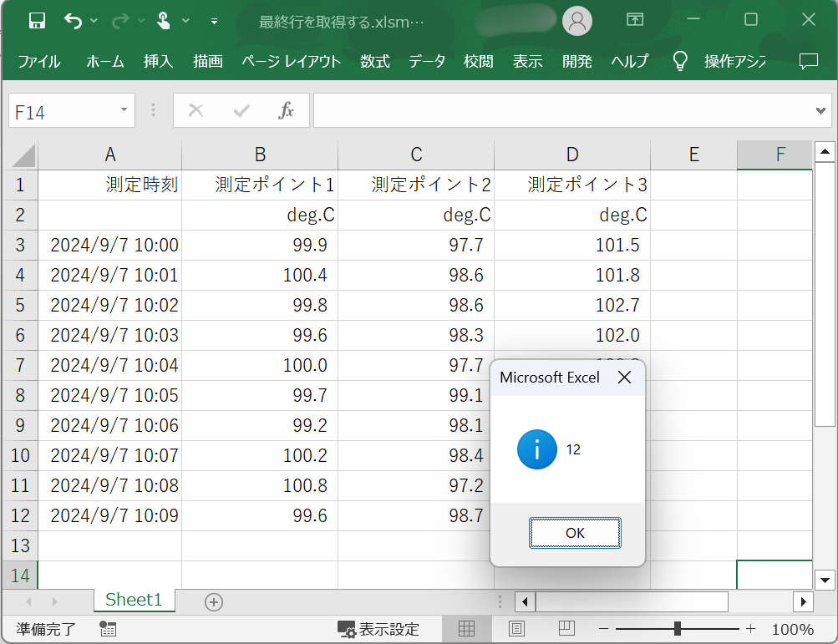The width and height of the screenshot is (838, 644).
Task: Select the Sheet1 tab
Action: (134, 600)
